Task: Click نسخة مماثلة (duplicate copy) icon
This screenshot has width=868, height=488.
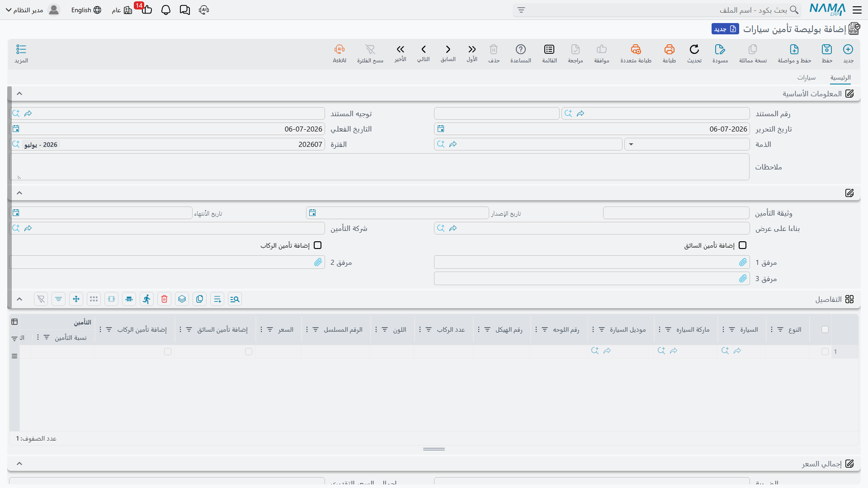Action: pyautogui.click(x=753, y=53)
